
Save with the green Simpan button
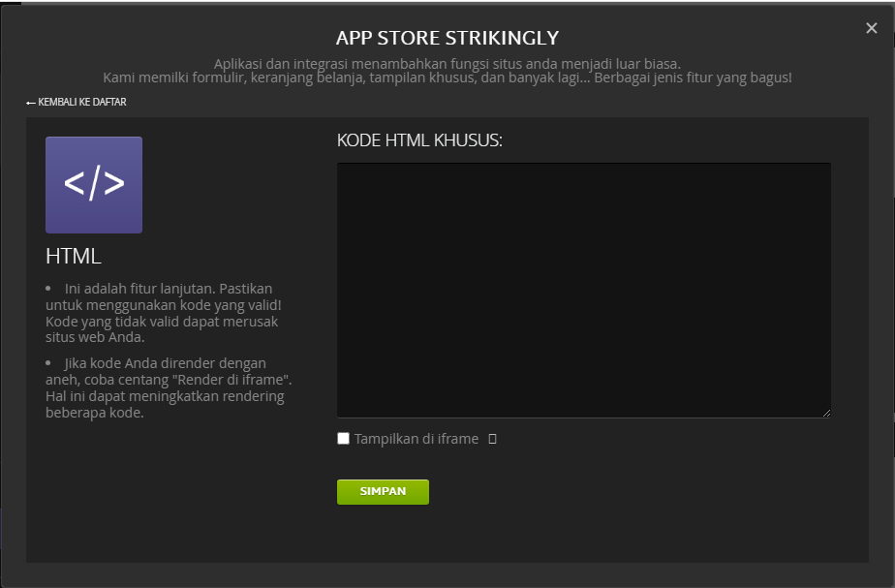(x=383, y=491)
